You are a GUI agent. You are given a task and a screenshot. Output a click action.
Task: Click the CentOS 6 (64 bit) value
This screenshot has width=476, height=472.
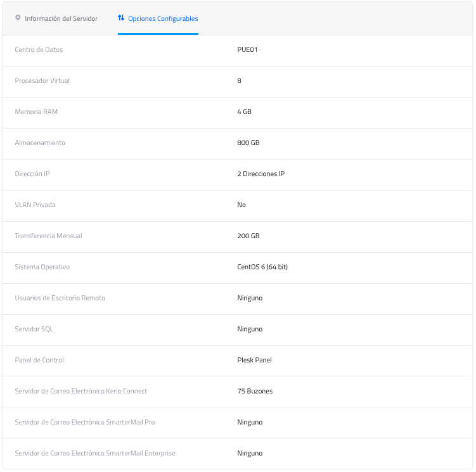click(x=262, y=267)
